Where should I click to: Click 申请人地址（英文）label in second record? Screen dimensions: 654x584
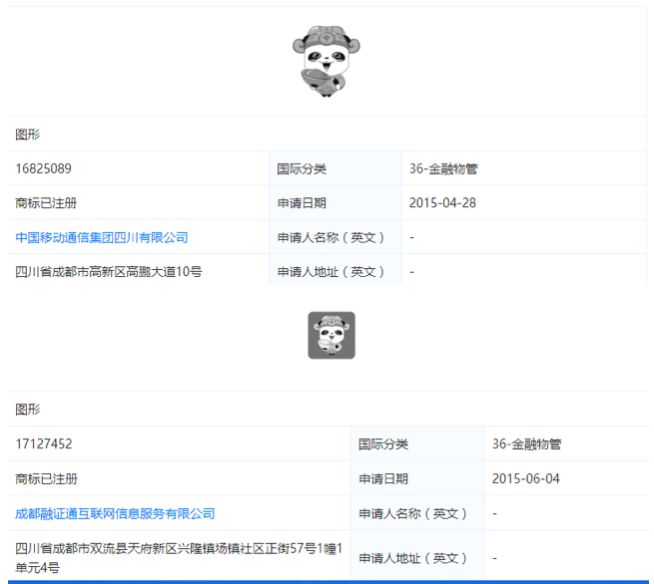[413, 558]
